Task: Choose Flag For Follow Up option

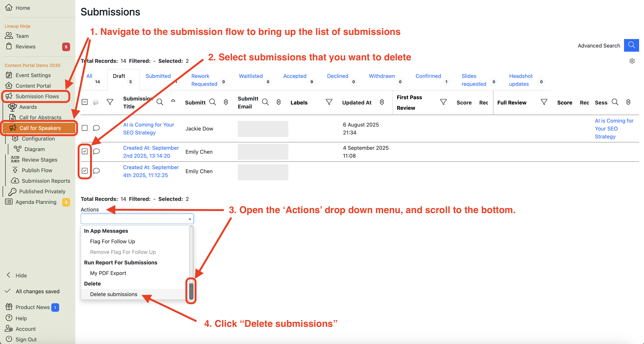Action: tap(112, 241)
